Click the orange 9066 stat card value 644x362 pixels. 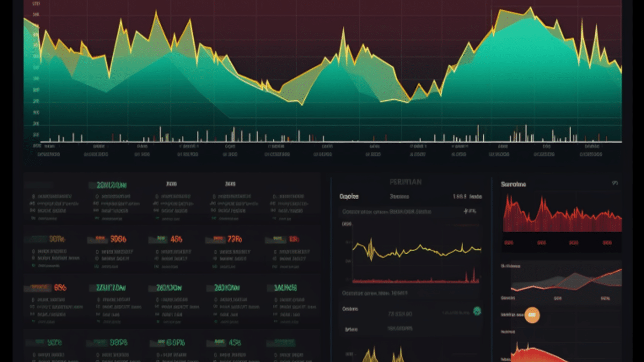(118, 239)
